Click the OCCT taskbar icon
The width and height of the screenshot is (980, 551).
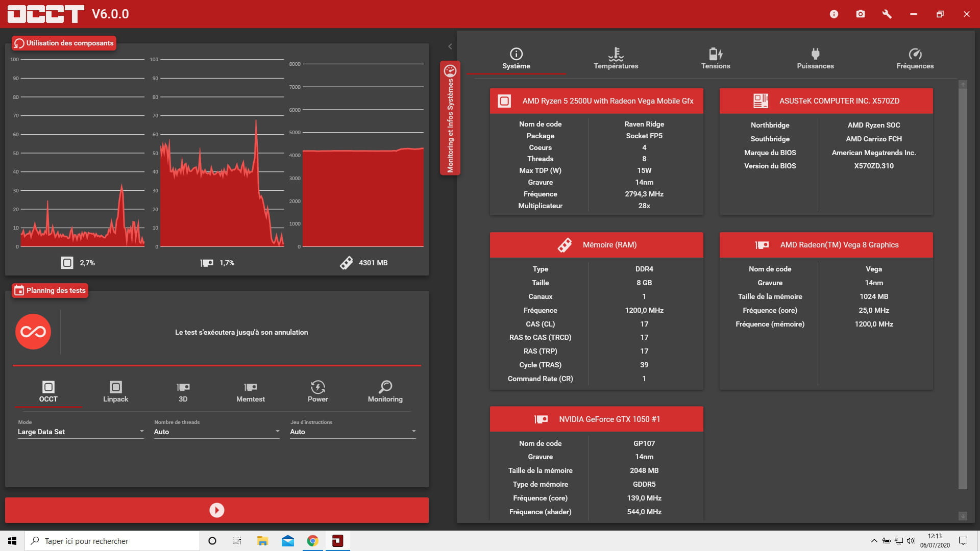[338, 541]
